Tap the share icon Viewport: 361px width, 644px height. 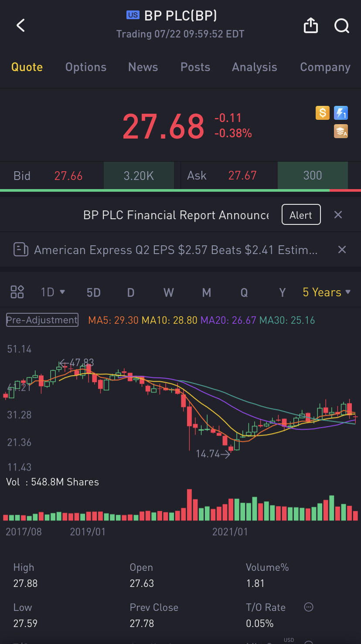point(310,26)
